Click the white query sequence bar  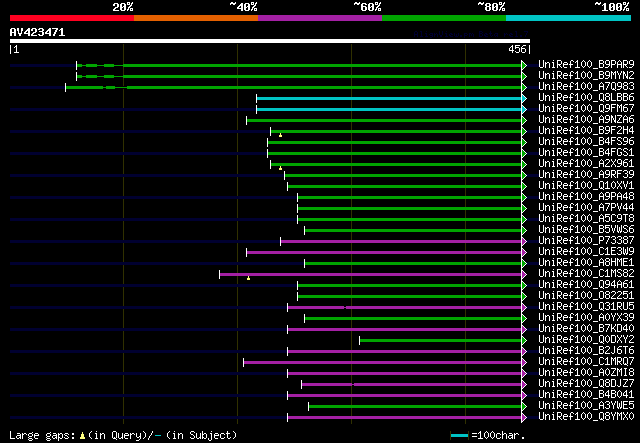point(270,41)
